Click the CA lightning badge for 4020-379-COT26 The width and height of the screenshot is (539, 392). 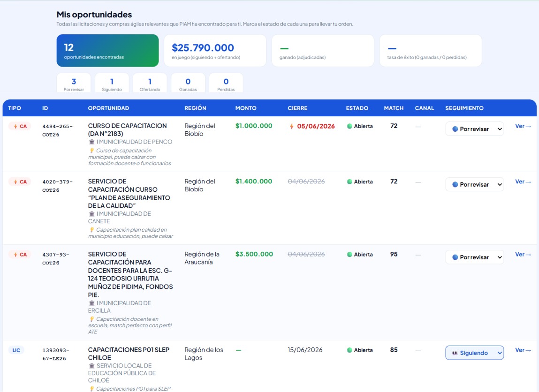(x=20, y=182)
